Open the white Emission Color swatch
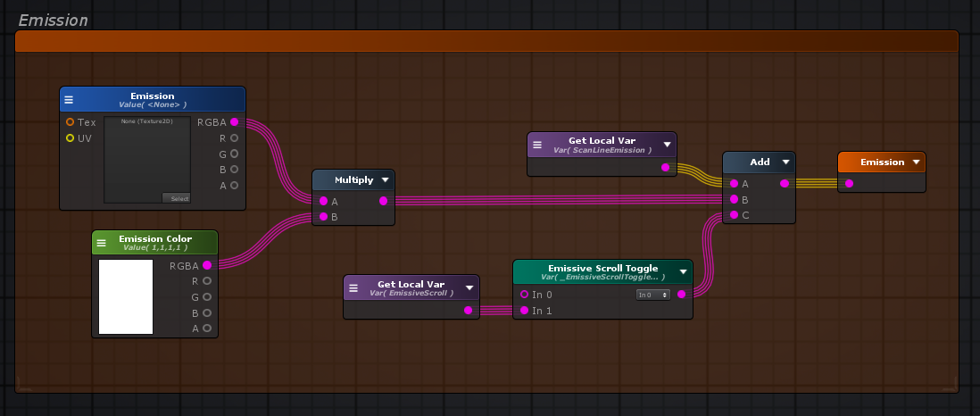This screenshot has height=416, width=980. click(x=126, y=296)
